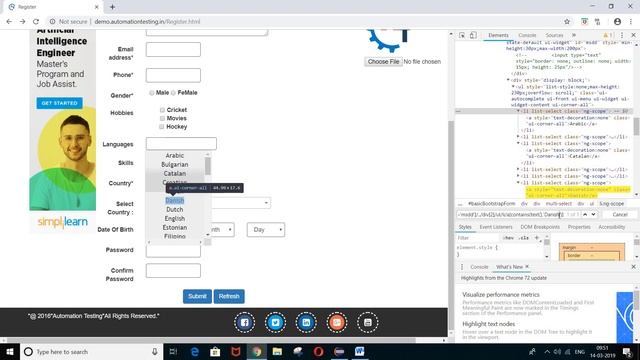640x360 pixels.
Task: Open the Properties pane tab
Action: [x=579, y=227]
